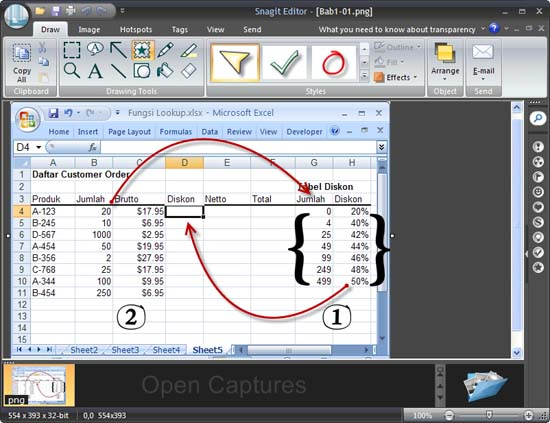Screen dimensions: 550x423
Task: Select the Pen tool
Action: [x=165, y=50]
